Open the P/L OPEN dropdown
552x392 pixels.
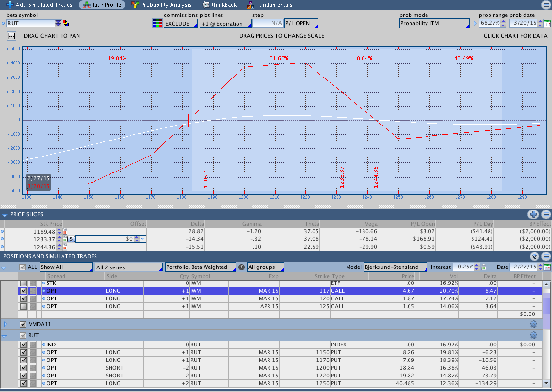tap(301, 23)
